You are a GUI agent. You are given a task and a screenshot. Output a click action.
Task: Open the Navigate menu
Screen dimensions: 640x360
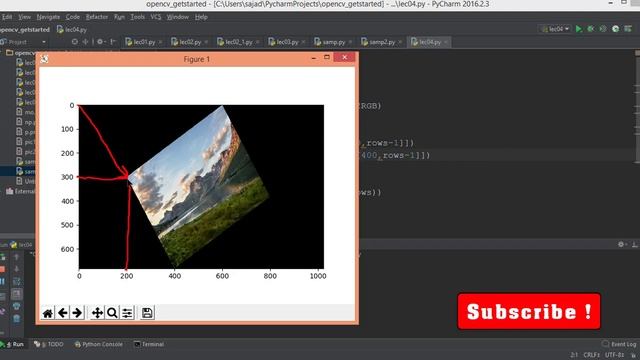48,17
